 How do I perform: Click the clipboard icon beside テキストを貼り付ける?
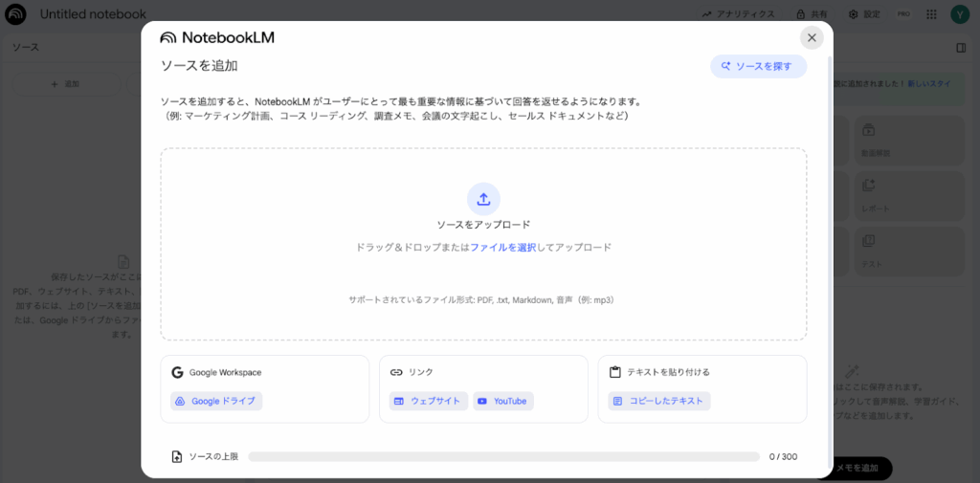pos(615,372)
